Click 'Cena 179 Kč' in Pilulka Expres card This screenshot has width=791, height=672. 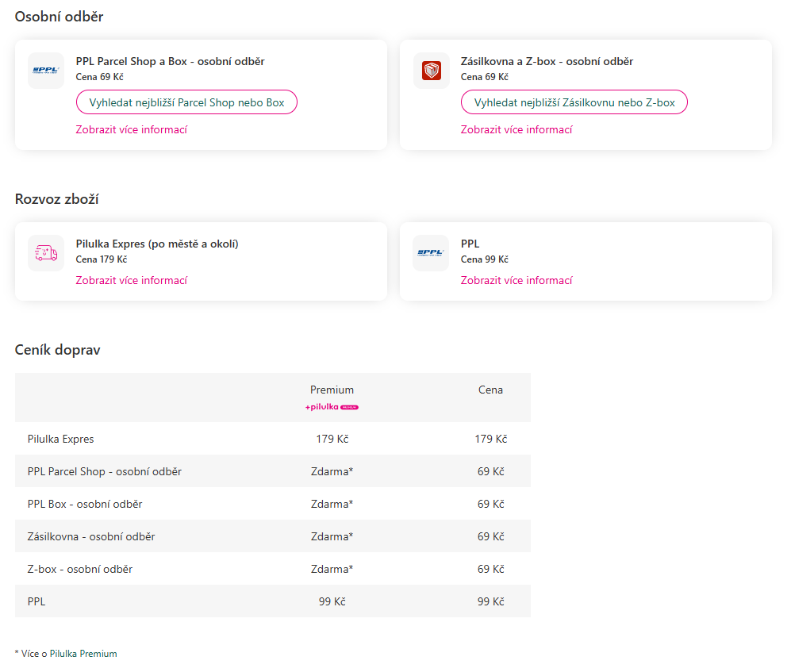coord(102,259)
